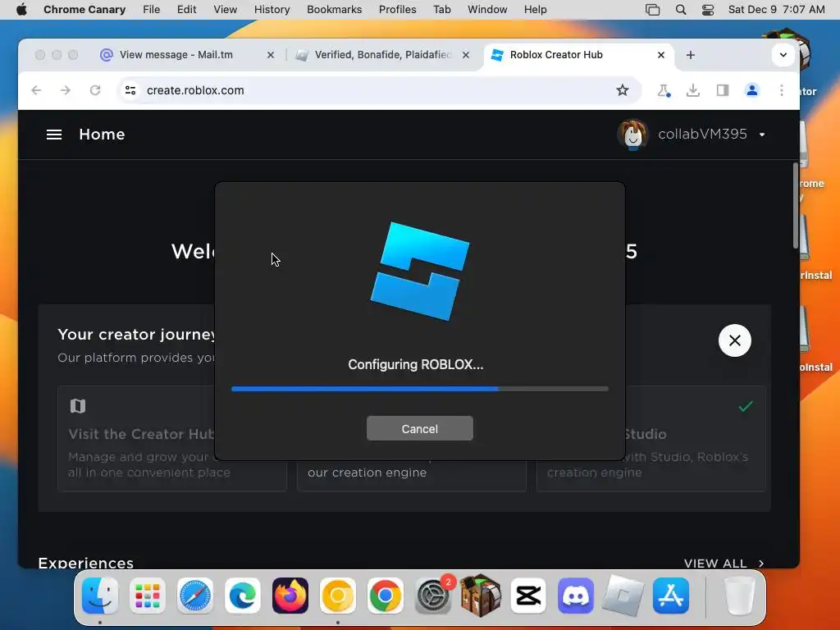Click the Home heading text

(x=102, y=135)
